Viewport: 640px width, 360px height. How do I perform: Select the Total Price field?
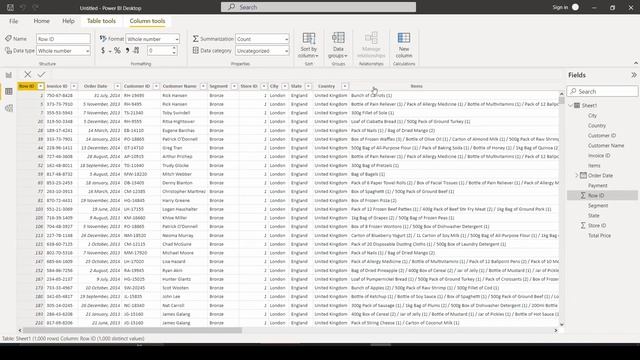click(599, 236)
